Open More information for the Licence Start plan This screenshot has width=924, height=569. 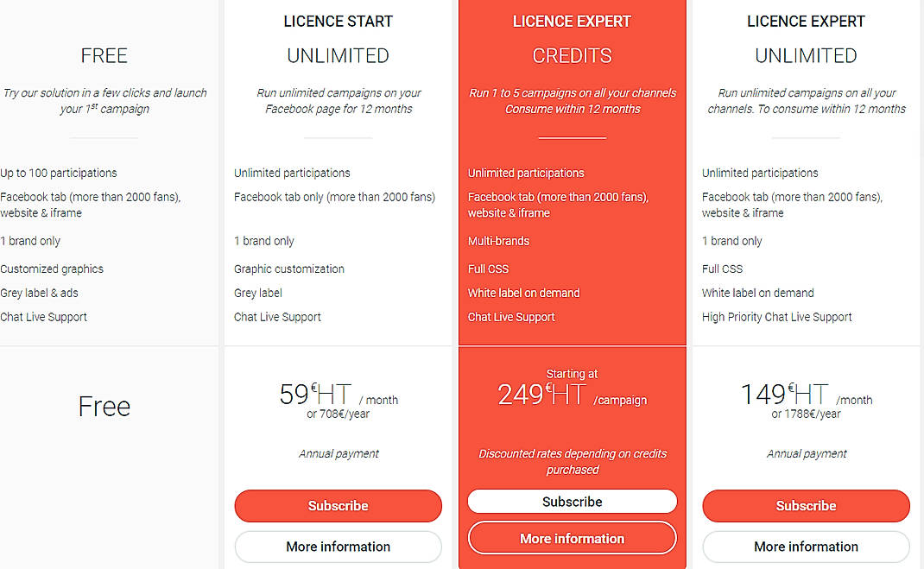tap(338, 547)
